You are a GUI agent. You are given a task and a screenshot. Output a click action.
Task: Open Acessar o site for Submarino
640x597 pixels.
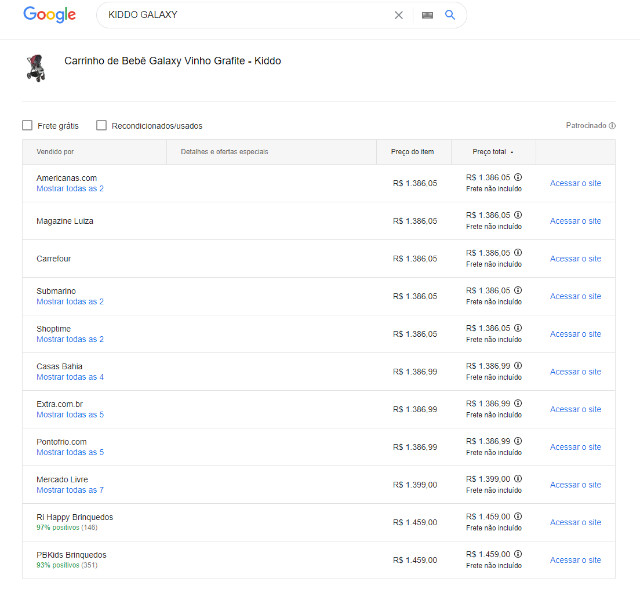coord(576,296)
